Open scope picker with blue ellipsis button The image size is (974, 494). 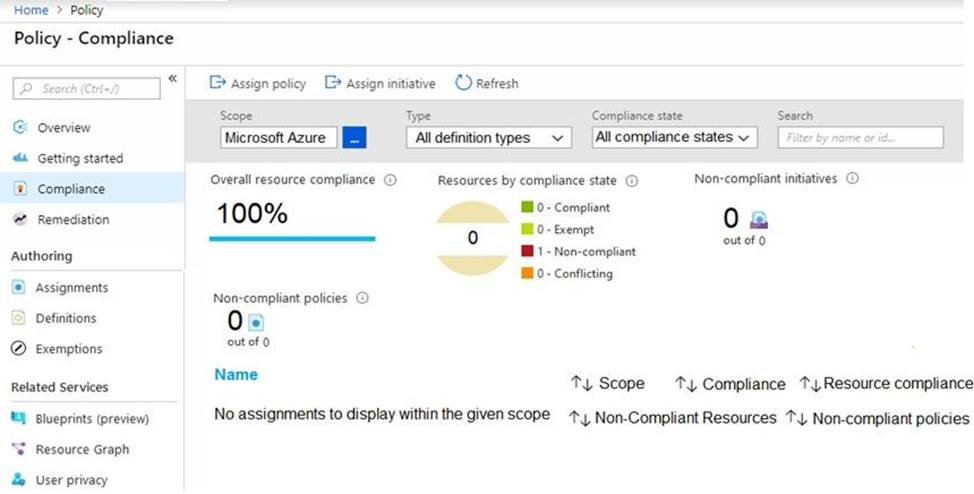354,138
